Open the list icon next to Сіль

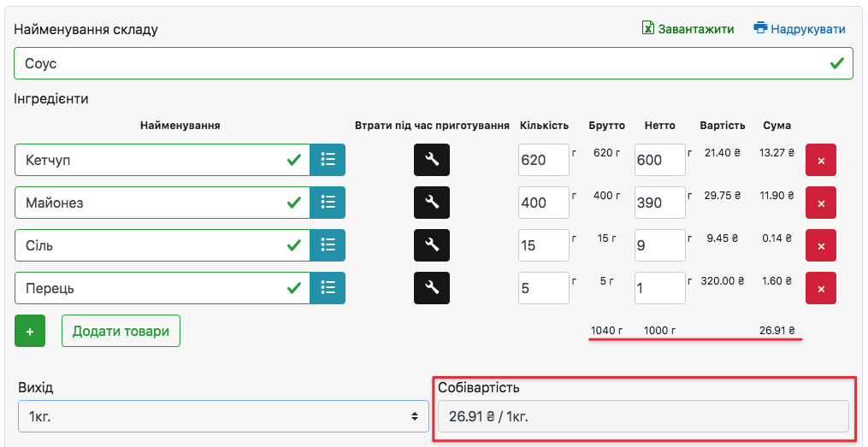tap(328, 245)
